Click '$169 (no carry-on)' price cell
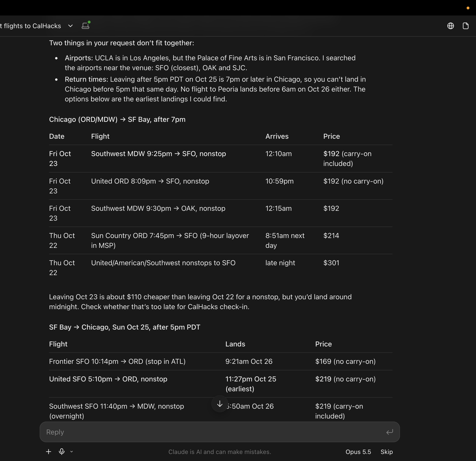This screenshot has height=461, width=476. click(345, 361)
